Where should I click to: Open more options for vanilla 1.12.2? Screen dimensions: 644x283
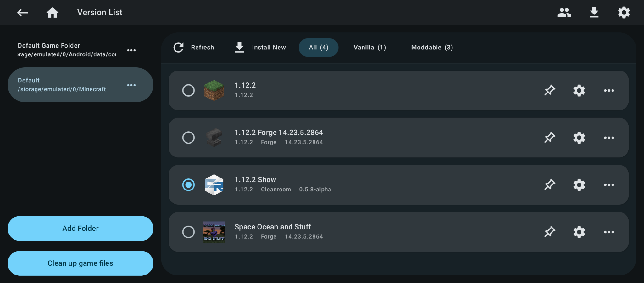(609, 91)
